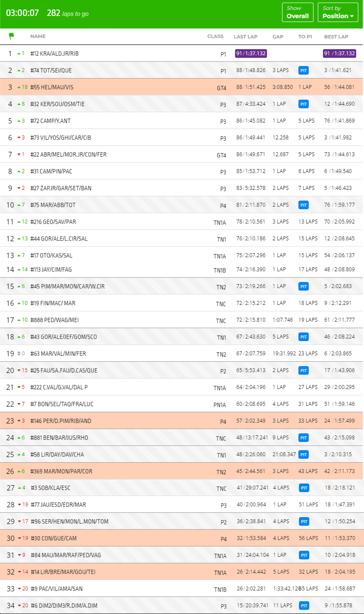This screenshot has width=364, height=614.
Task: Click the Position dropdown caret arrow
Action: pos(352,16)
